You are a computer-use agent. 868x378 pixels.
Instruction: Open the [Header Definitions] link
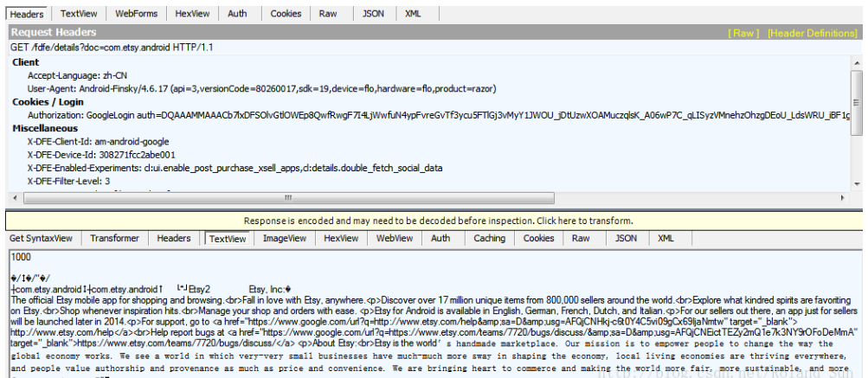[x=812, y=33]
